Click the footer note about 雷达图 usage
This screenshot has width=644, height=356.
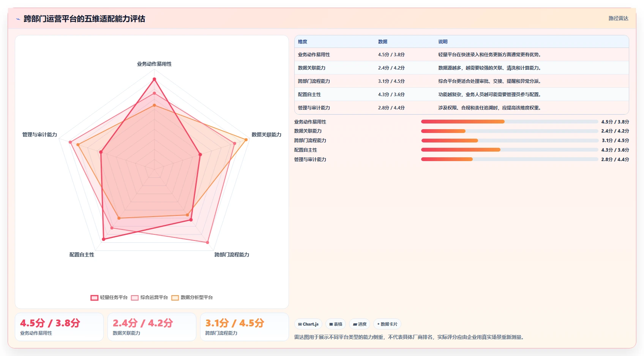tap(410, 337)
